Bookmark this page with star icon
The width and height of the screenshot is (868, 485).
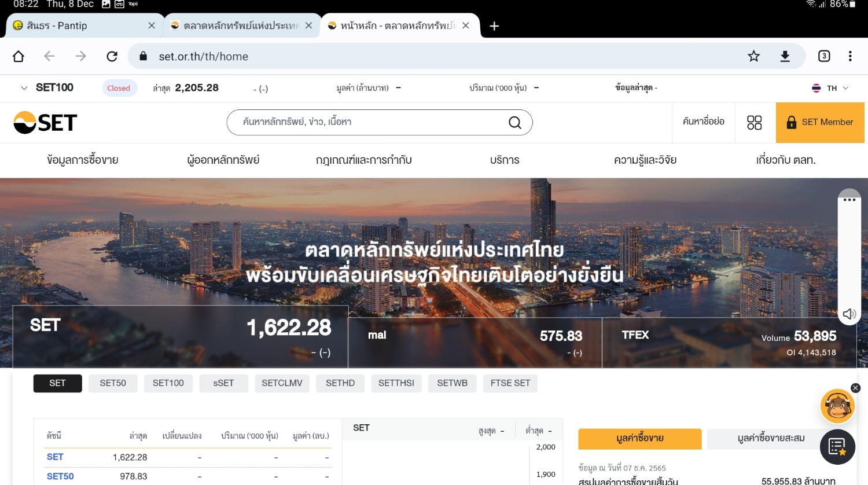753,56
